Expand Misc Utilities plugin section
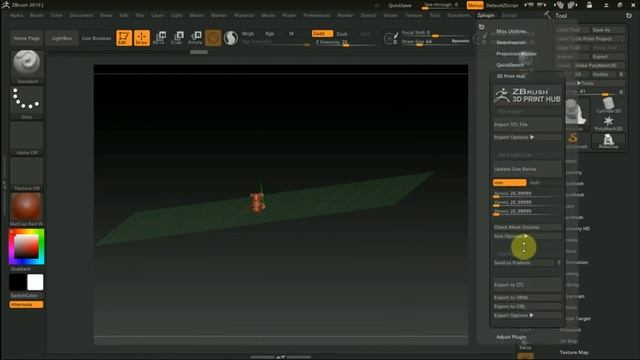 click(x=511, y=31)
